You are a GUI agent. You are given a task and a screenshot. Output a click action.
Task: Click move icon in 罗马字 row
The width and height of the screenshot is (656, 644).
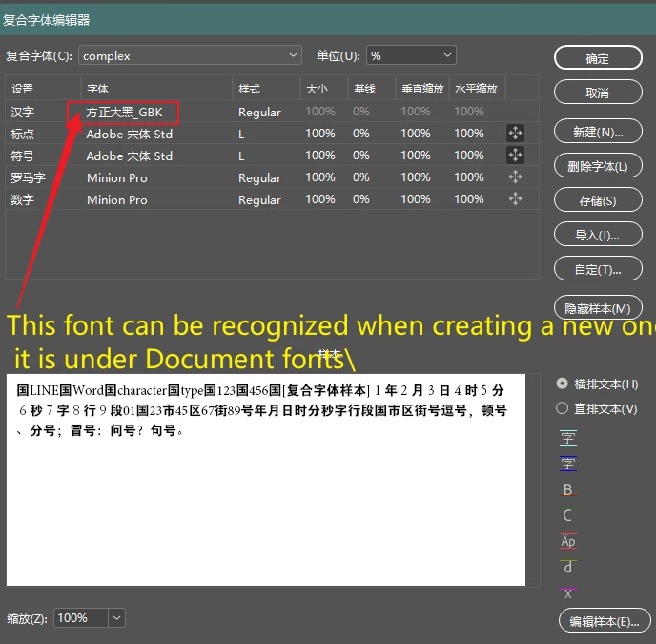(x=515, y=177)
